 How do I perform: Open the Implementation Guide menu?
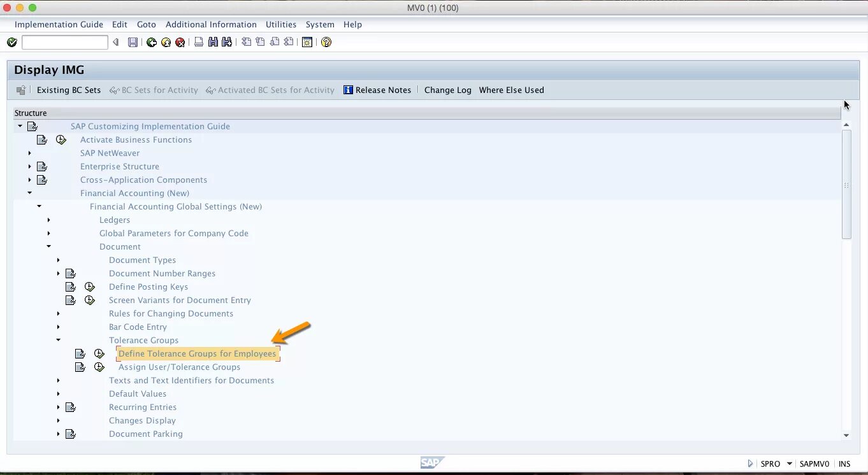pyautogui.click(x=59, y=25)
